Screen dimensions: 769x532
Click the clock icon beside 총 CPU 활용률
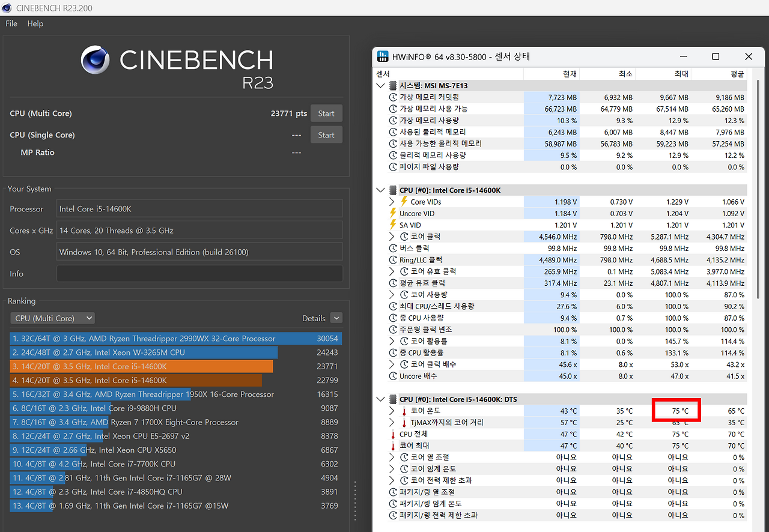393,352
